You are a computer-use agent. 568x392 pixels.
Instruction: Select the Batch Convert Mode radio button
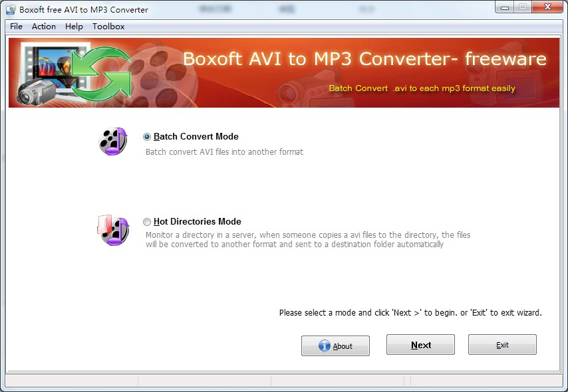click(147, 137)
